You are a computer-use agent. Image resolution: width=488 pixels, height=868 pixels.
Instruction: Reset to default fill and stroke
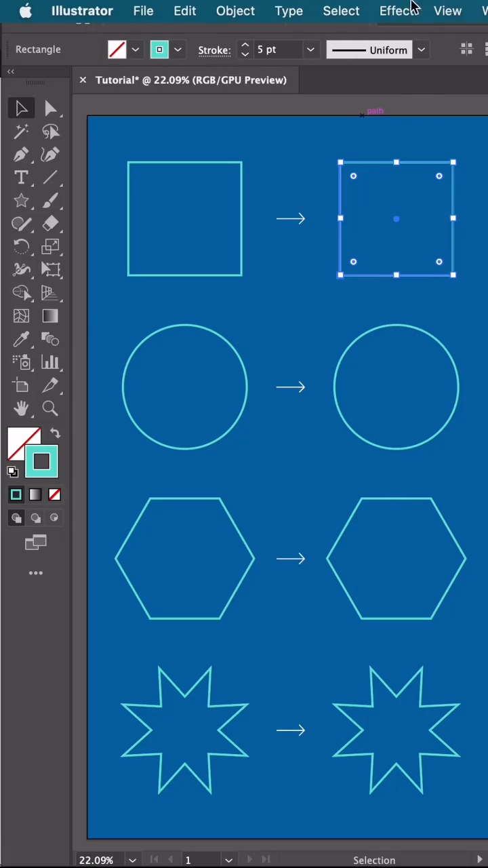[x=13, y=472]
